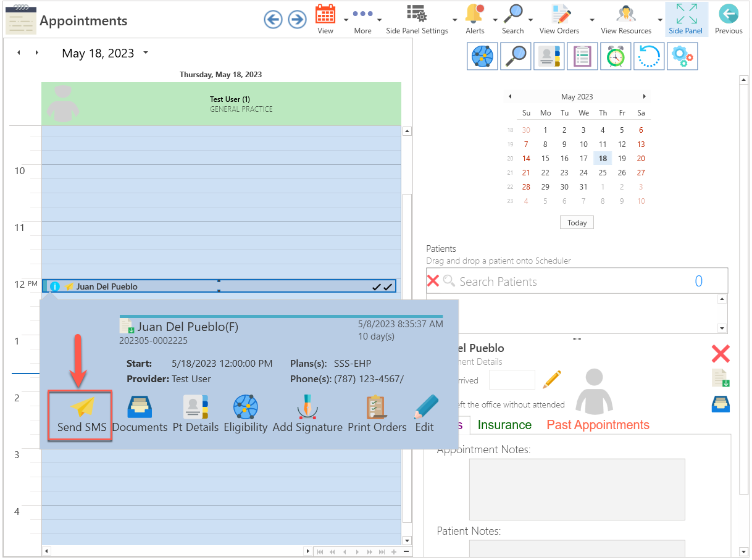
Task: Click the Patient Notes text box
Action: click(x=577, y=548)
